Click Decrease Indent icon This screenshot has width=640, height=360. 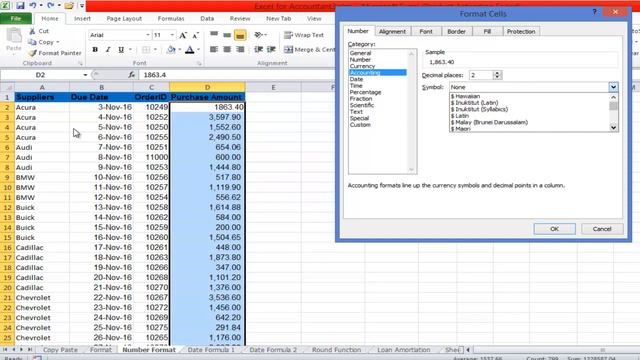coord(258,49)
